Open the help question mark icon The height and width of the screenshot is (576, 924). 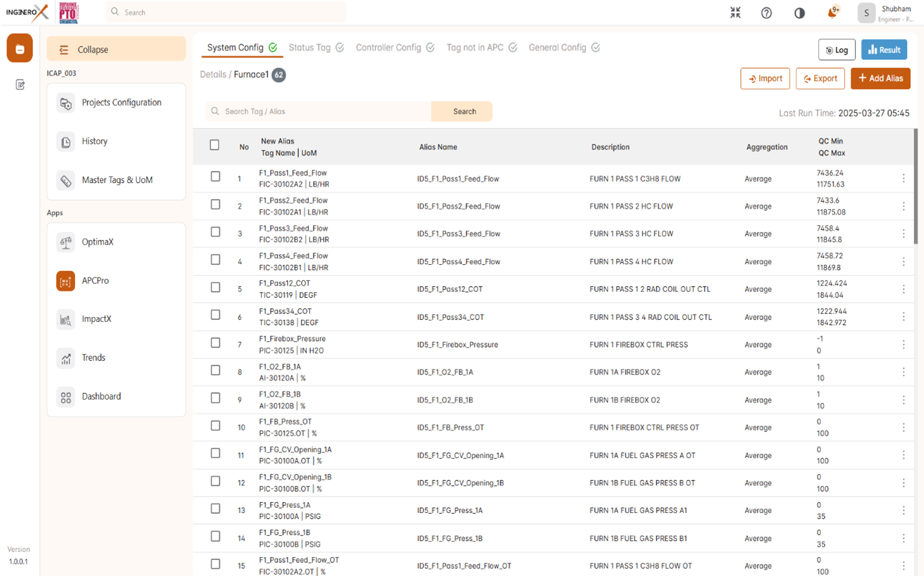pos(767,13)
